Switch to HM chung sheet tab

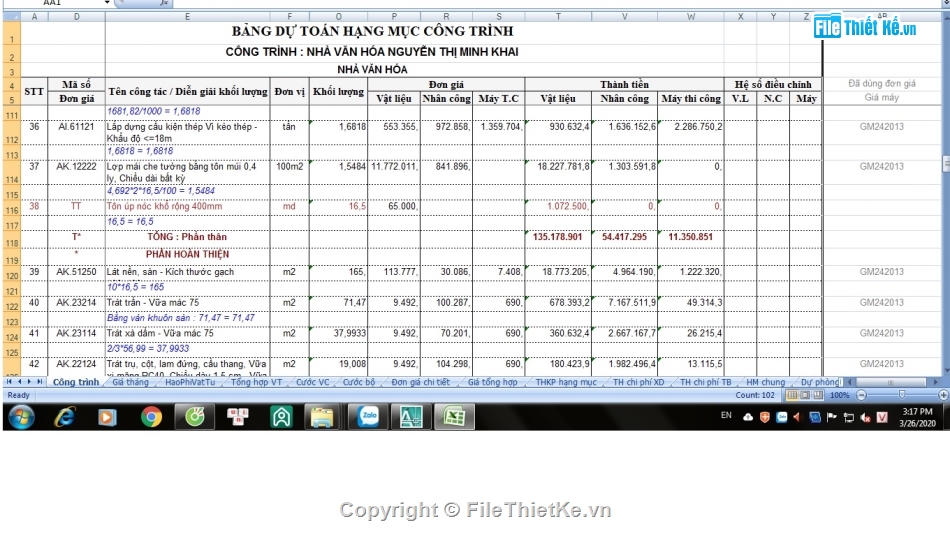[x=765, y=382]
